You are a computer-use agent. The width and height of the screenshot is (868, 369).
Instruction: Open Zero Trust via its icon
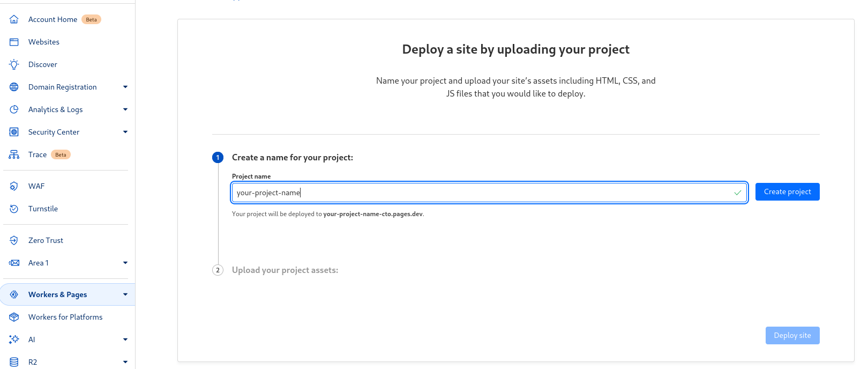[13, 240]
